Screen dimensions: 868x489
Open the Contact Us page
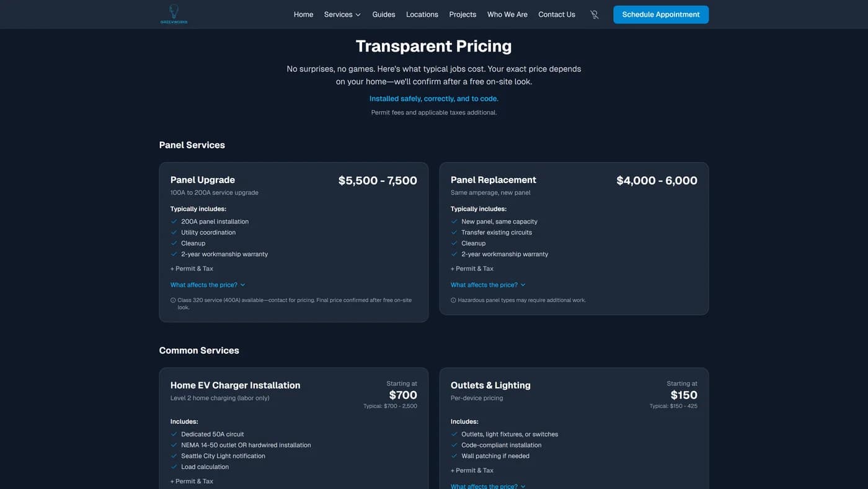[x=556, y=14]
